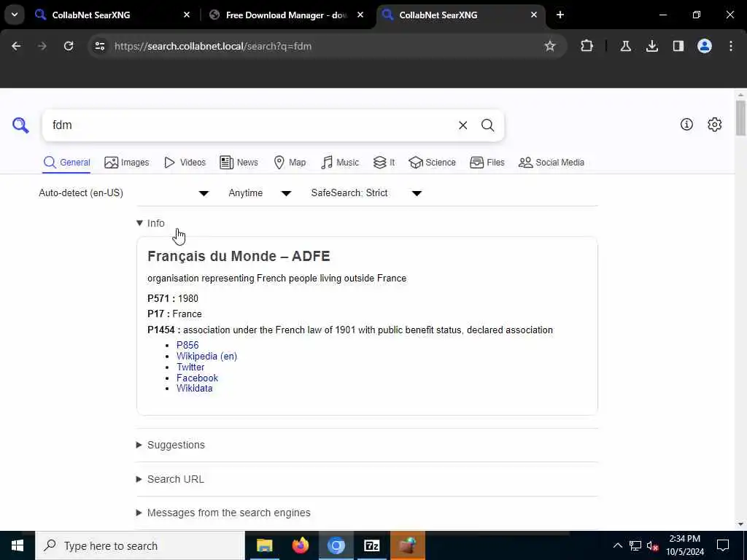Open the Extensions puzzle icon

pos(587,46)
